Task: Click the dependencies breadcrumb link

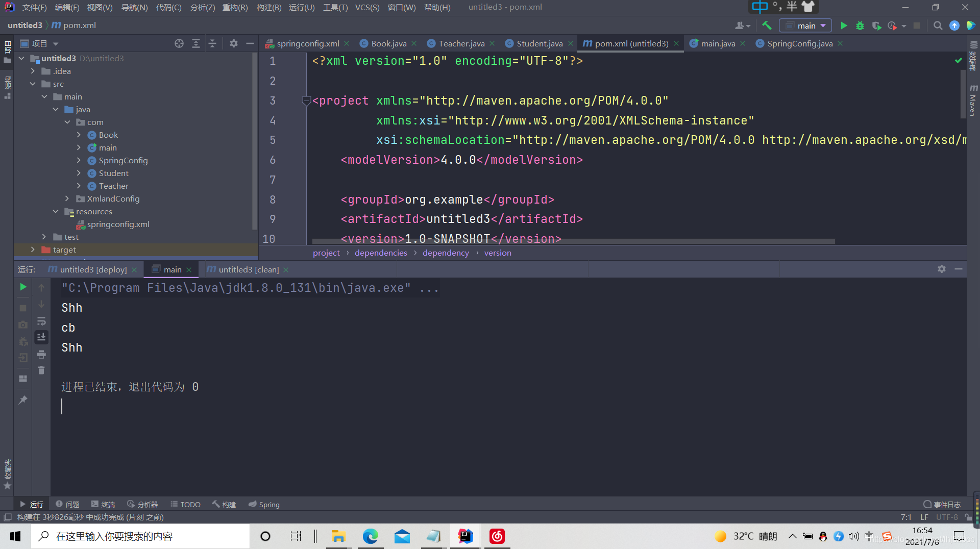Action: 380,253
